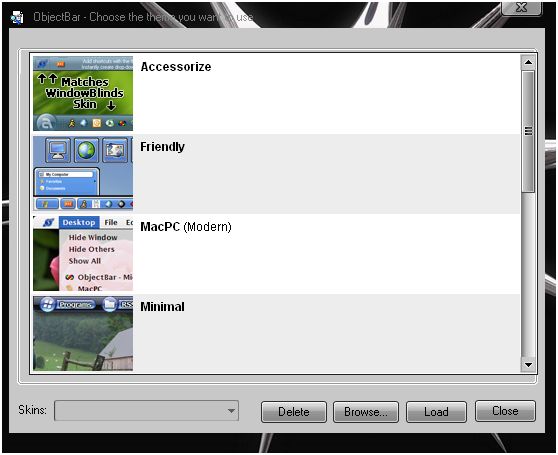Click the Load button
The image size is (558, 455).
point(436,412)
